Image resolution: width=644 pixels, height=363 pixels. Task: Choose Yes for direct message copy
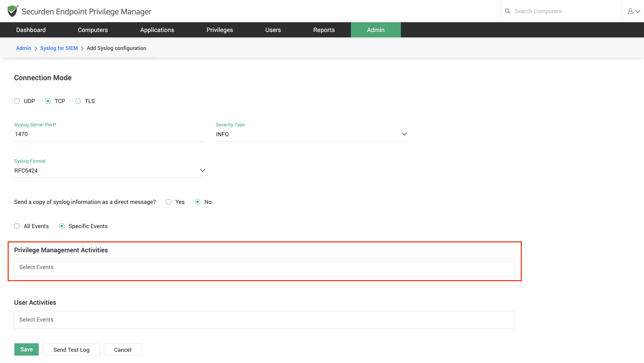pyautogui.click(x=169, y=202)
